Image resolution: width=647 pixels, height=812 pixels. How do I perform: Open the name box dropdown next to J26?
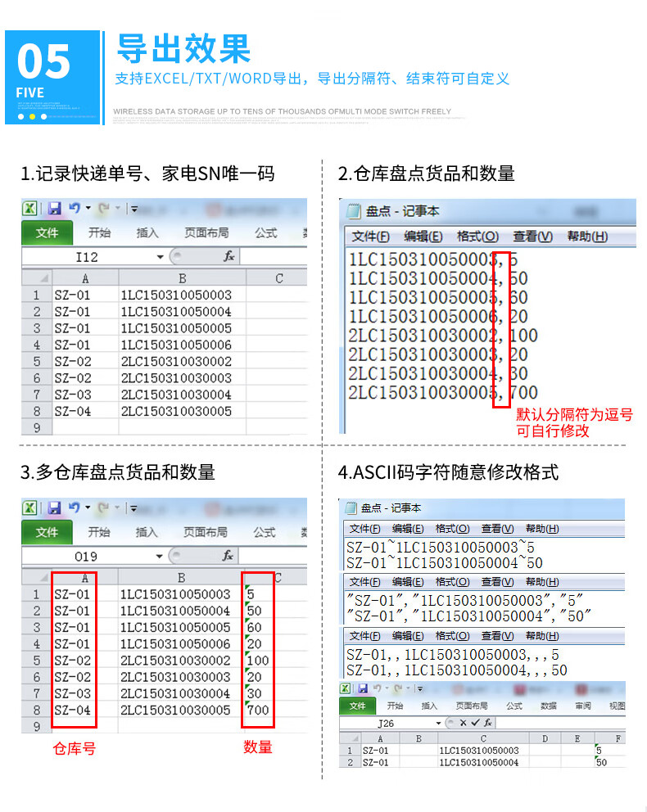coord(439,723)
